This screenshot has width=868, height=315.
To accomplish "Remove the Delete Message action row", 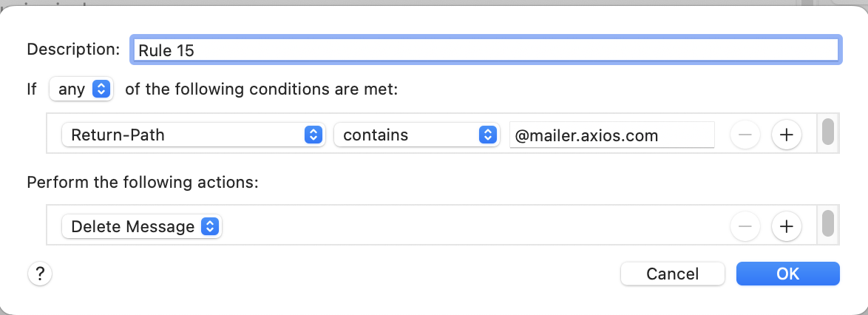I will pos(745,226).
